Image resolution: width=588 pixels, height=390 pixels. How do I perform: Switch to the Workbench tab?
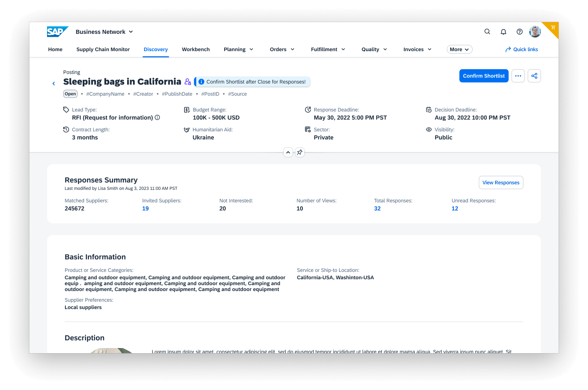tap(196, 49)
